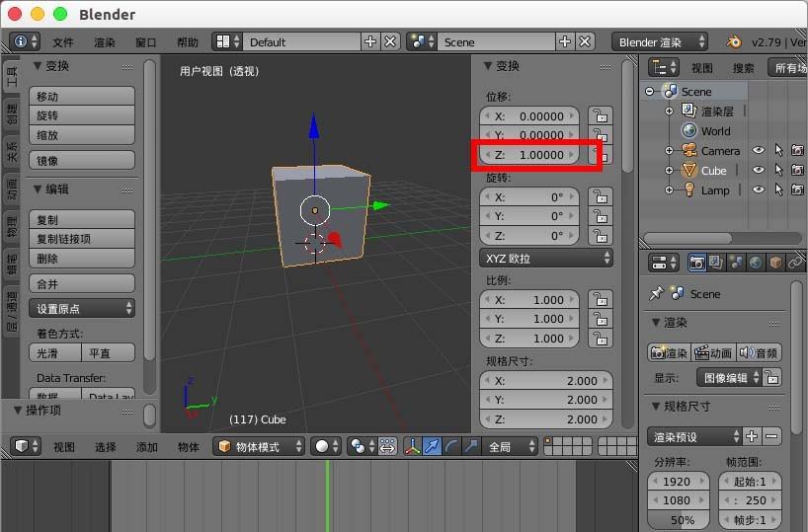The height and width of the screenshot is (532, 808).
Task: Open viewport shading sphere selector
Action: click(327, 446)
